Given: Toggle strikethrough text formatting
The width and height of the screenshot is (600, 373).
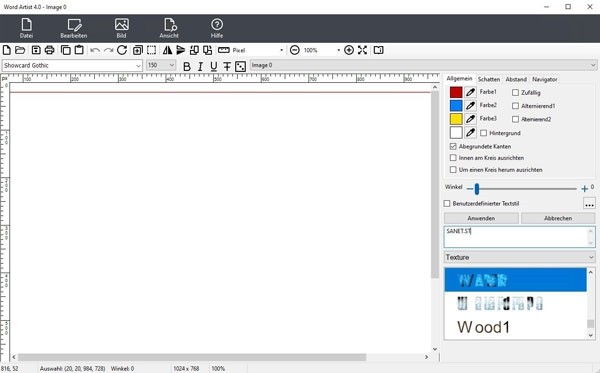Looking at the screenshot, I should [x=227, y=67].
